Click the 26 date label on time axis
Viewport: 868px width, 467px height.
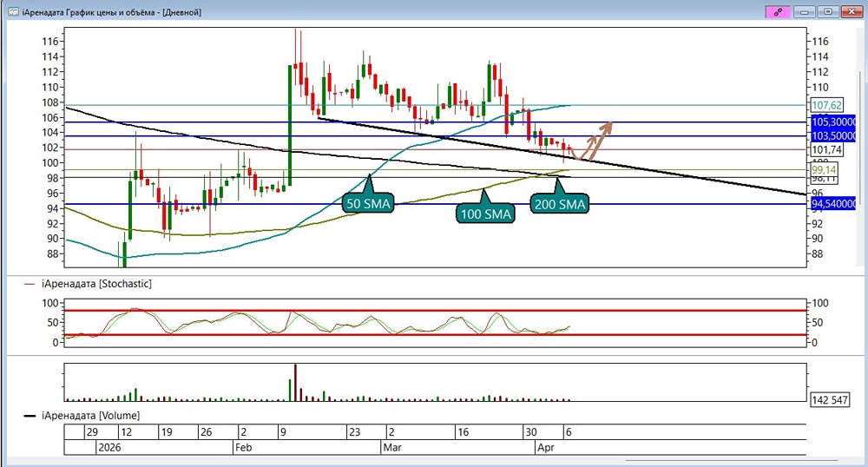click(206, 432)
